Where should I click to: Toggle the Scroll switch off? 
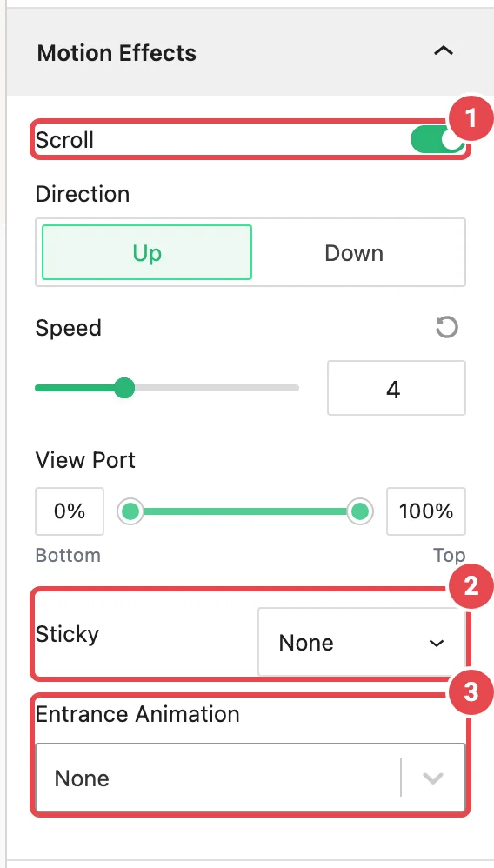click(437, 141)
